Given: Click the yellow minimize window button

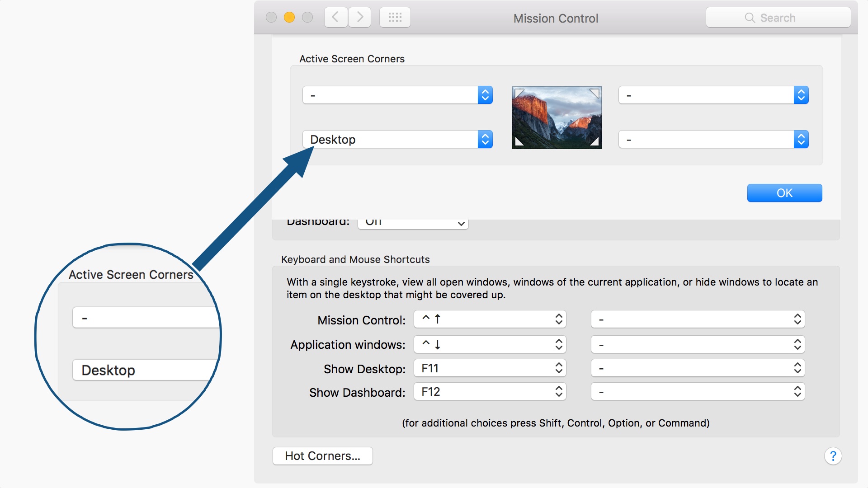Looking at the screenshot, I should (289, 17).
